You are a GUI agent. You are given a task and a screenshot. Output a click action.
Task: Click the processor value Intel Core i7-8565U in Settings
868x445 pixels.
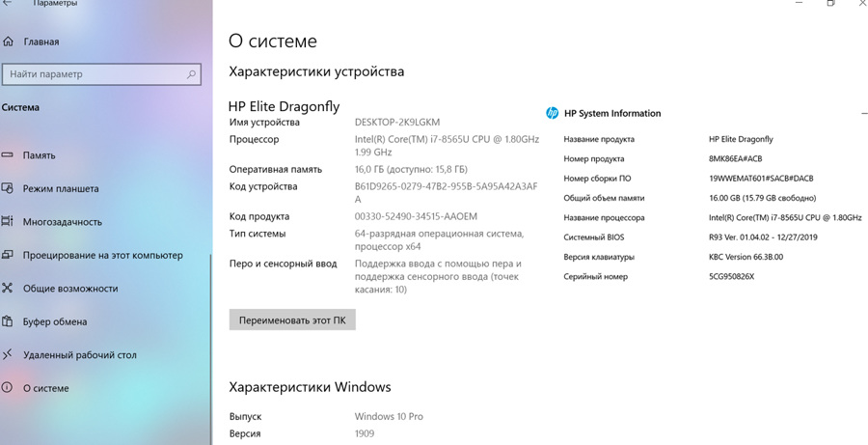pyautogui.click(x=447, y=146)
